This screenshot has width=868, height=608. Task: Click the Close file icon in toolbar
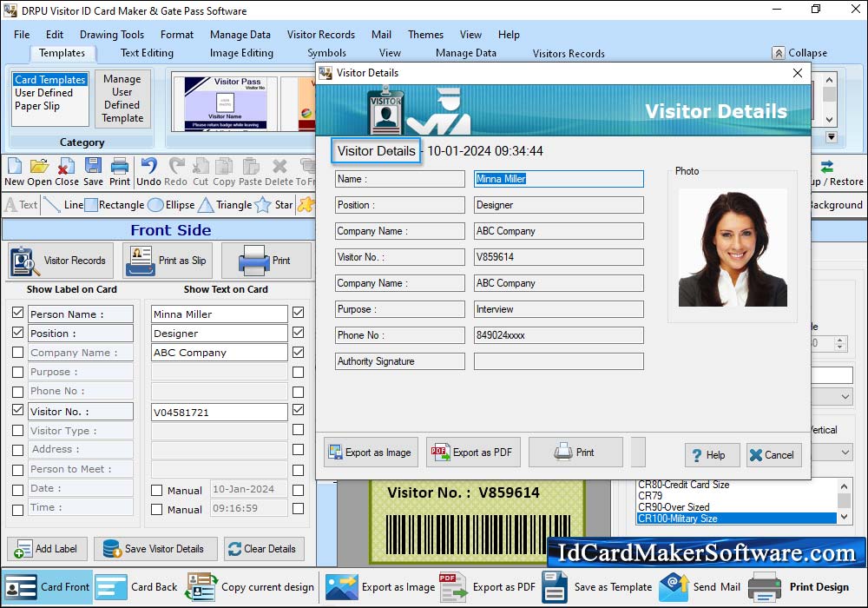click(x=67, y=172)
